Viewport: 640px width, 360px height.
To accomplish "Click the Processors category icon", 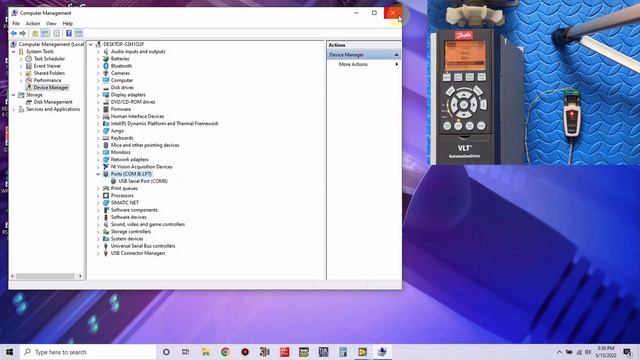I will tap(106, 196).
